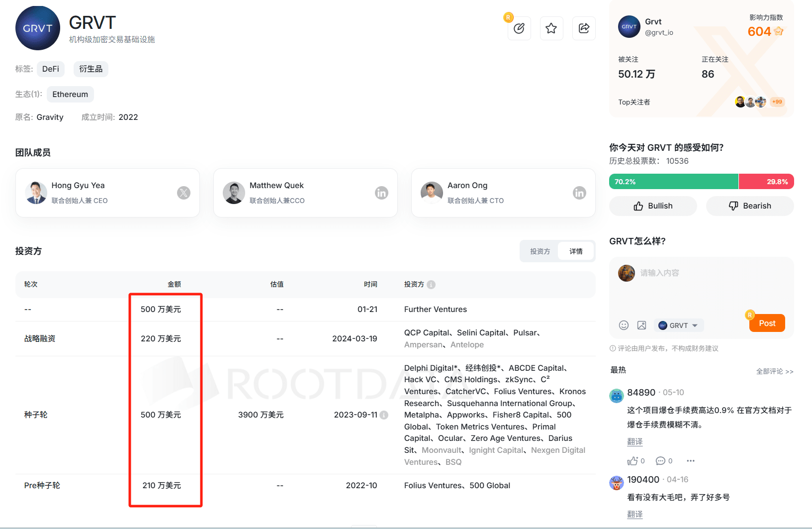
Task: Click the edit pencil icon near GRVT header
Action: 519,28
